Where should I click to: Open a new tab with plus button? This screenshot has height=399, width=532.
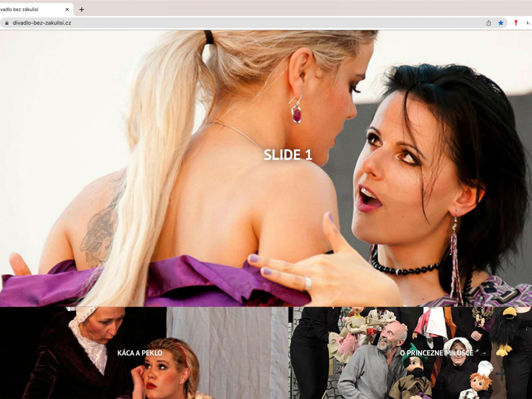82,9
